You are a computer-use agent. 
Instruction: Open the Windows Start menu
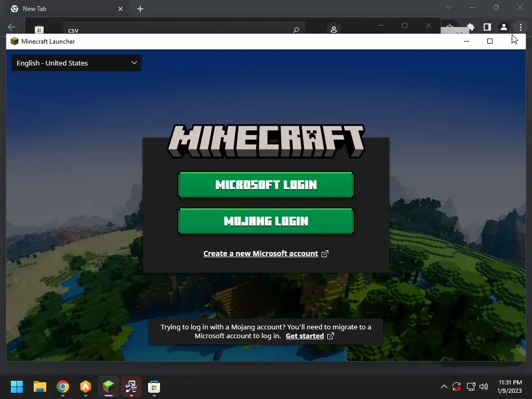click(17, 387)
